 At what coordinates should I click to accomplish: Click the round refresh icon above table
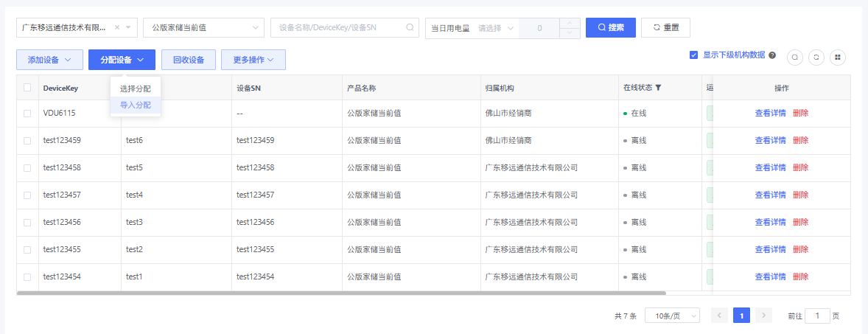[816, 58]
